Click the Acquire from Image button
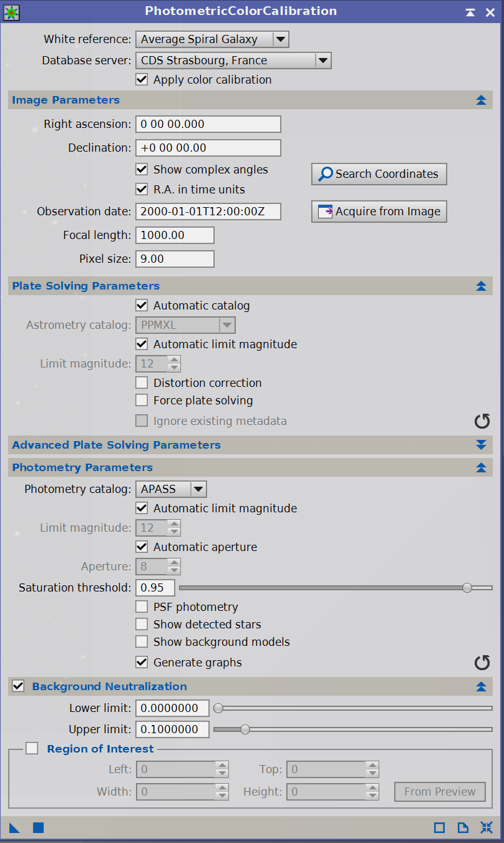The image size is (504, 843). click(379, 212)
